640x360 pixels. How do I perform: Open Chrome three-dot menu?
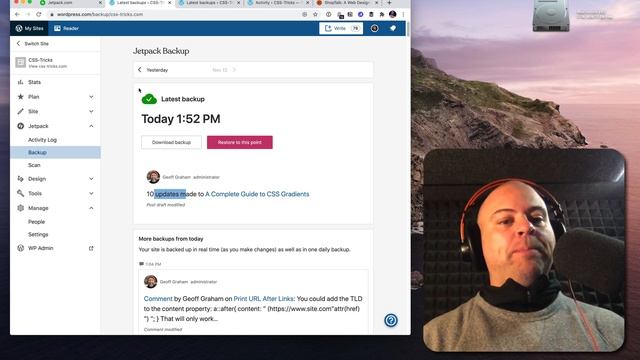(403, 14)
